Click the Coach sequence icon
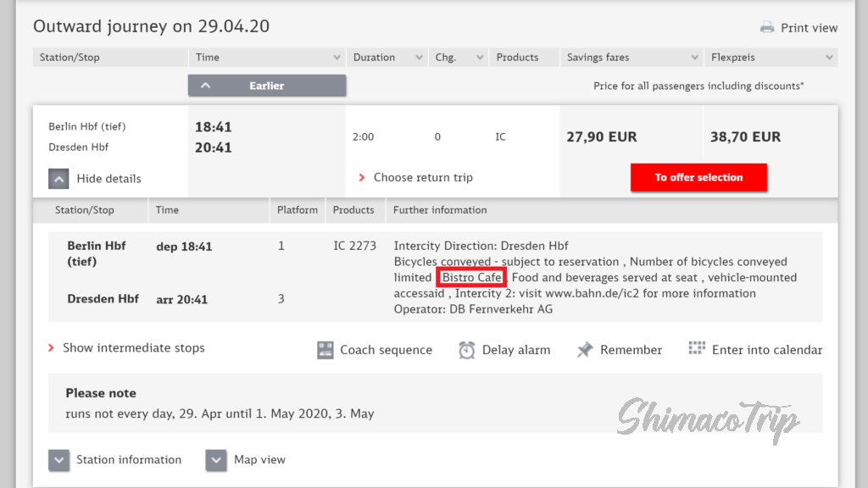The width and height of the screenshot is (868, 488). coord(325,350)
